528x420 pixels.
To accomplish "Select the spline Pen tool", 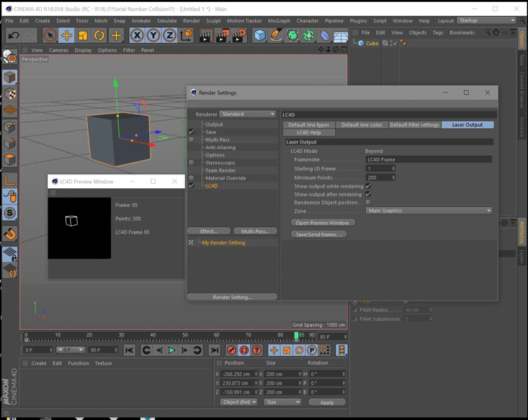I will (276, 35).
